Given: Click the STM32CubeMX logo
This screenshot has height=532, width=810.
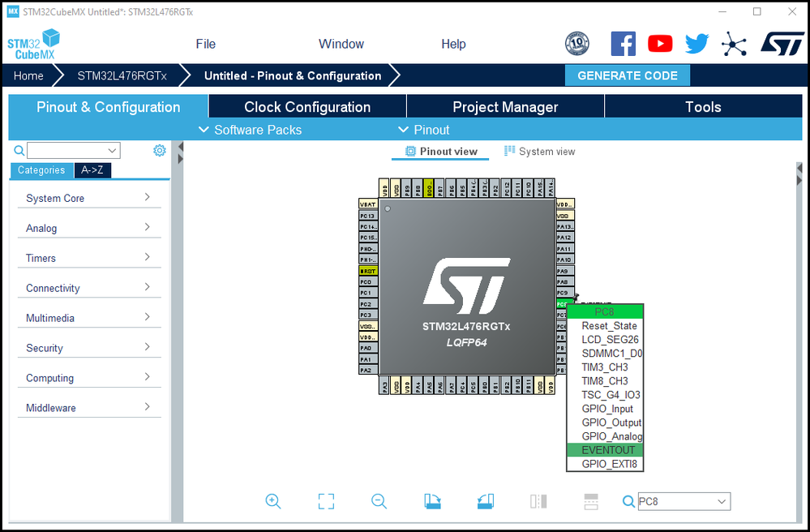Looking at the screenshot, I should (x=33, y=45).
